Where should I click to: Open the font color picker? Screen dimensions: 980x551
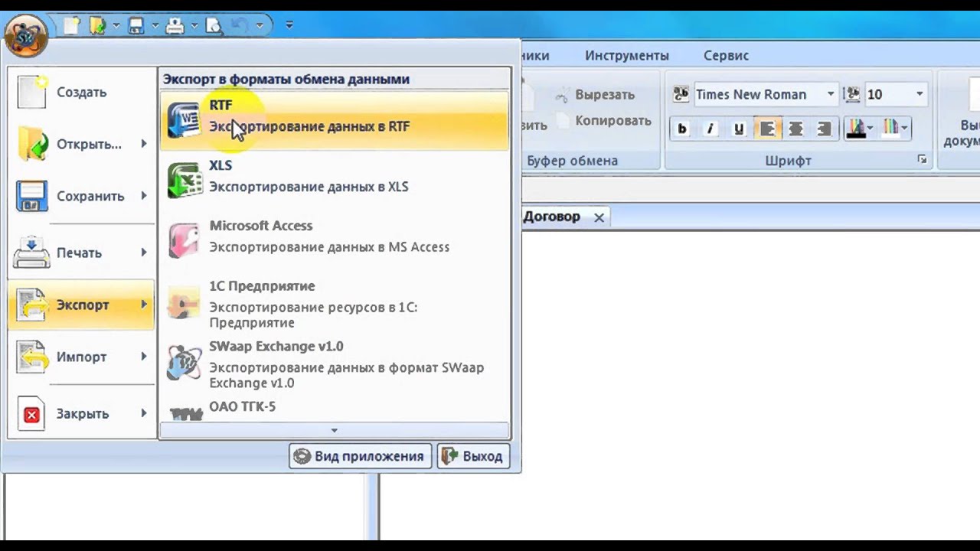[861, 129]
